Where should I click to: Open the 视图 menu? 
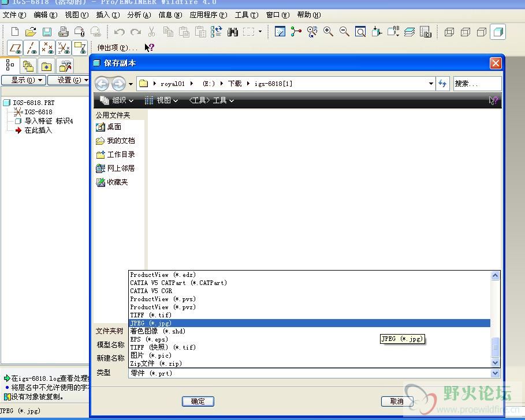[x=77, y=15]
